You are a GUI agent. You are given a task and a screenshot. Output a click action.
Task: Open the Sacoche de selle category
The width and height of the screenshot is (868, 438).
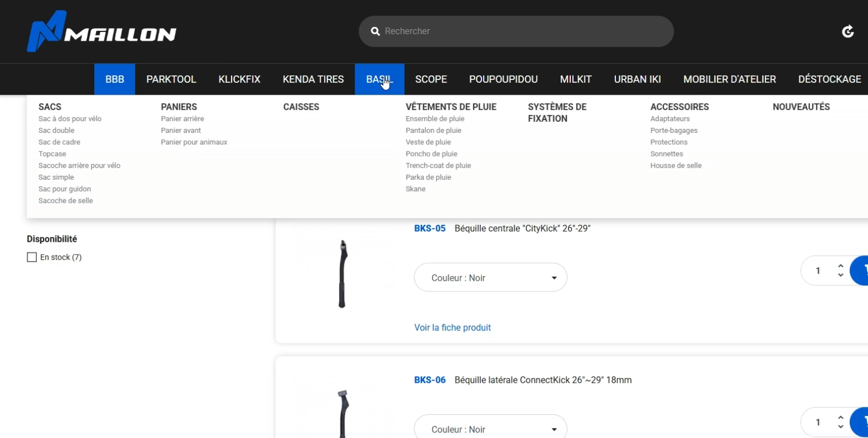point(66,201)
